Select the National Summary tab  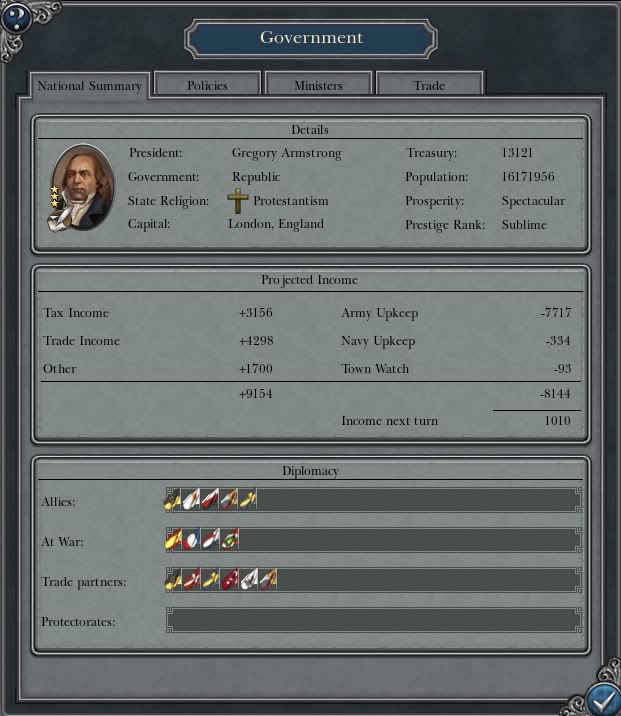tap(89, 85)
